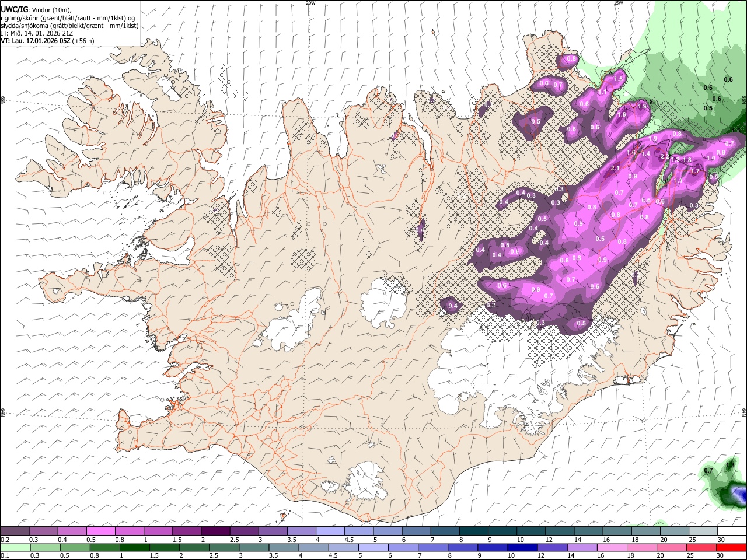Pick the lavender 14 swatch in the lower scale
Image resolution: width=747 pixels, height=560 pixels.
coord(582,547)
